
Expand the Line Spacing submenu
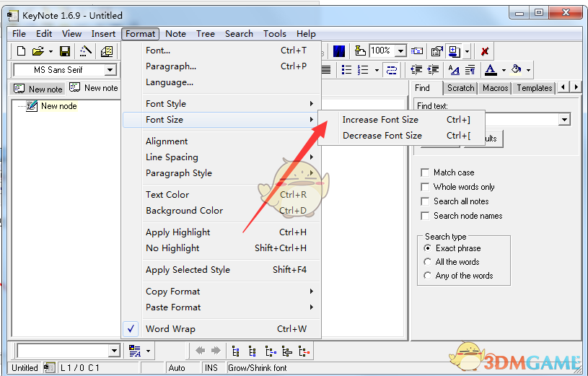tap(222, 157)
